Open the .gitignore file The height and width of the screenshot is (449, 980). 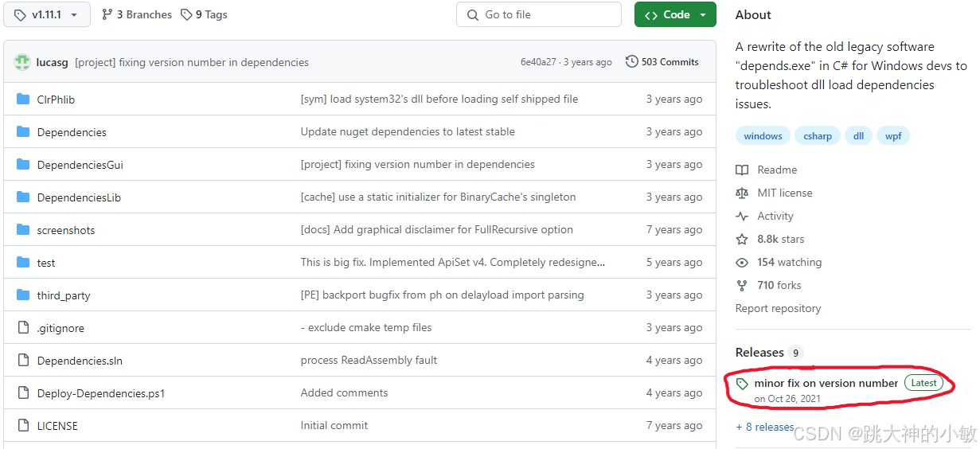(x=61, y=328)
